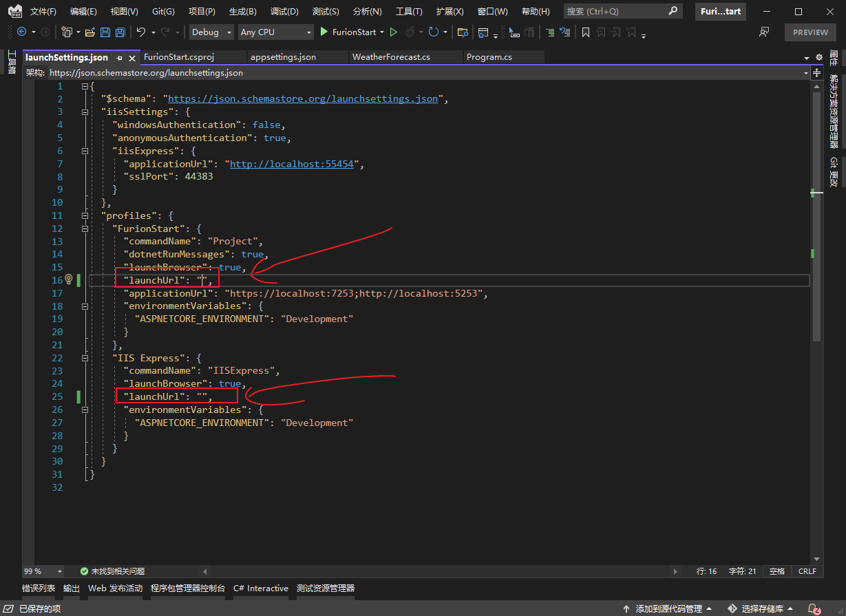This screenshot has width=846, height=616.
Task: Click the Save All toolbar icon
Action: [120, 32]
